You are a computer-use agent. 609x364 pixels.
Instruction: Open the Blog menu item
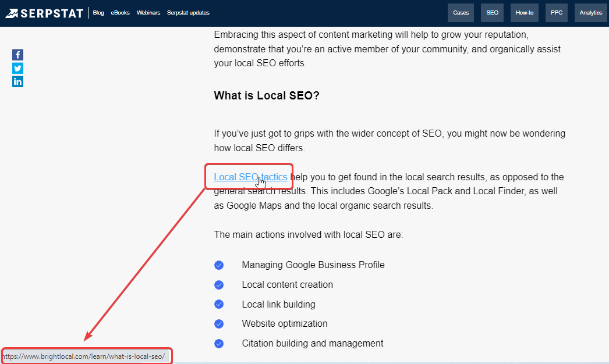tap(98, 13)
